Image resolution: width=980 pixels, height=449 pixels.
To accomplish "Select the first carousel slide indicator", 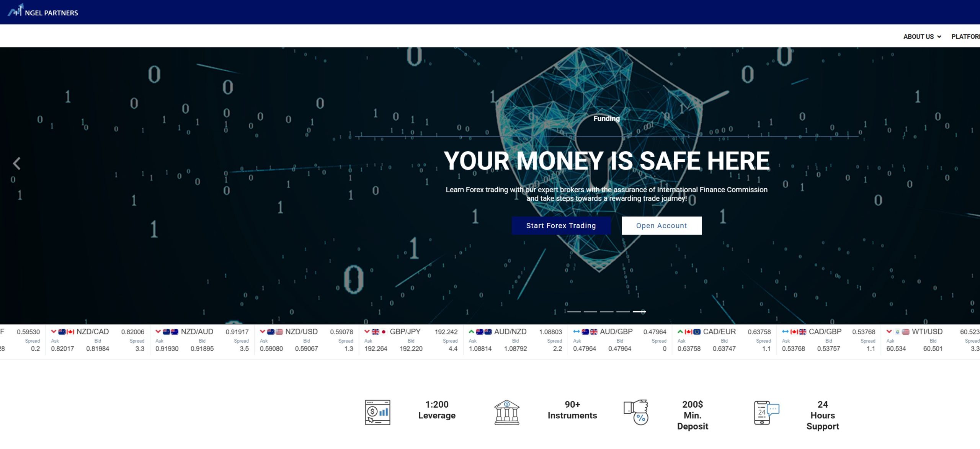I will pyautogui.click(x=574, y=312).
